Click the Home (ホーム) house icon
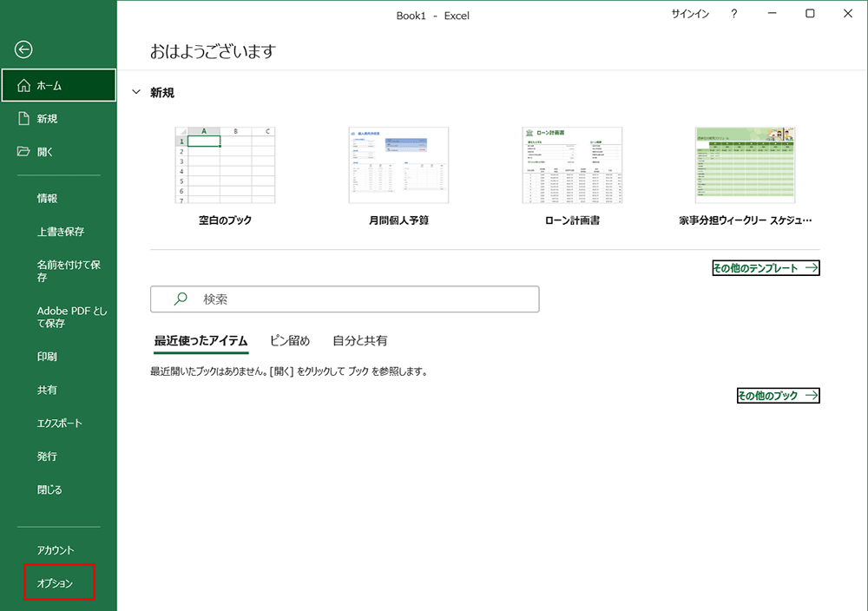The image size is (868, 611). tap(23, 86)
